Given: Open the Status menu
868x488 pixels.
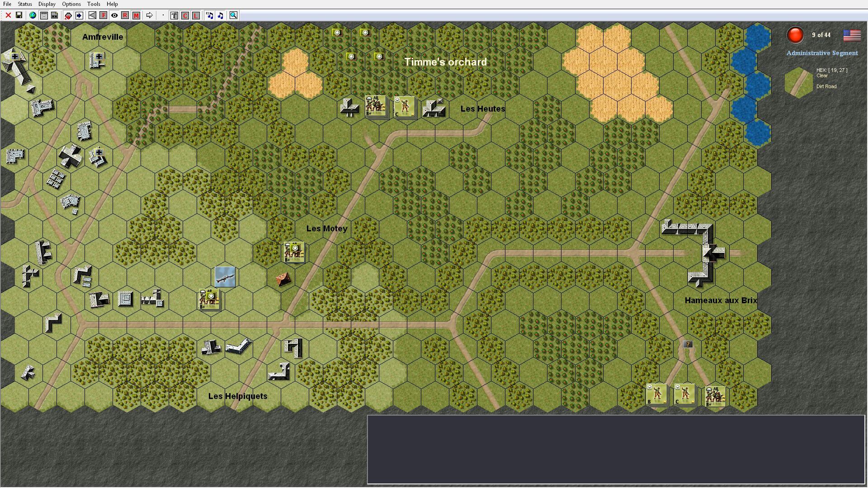Looking at the screenshot, I should pos(25,4).
